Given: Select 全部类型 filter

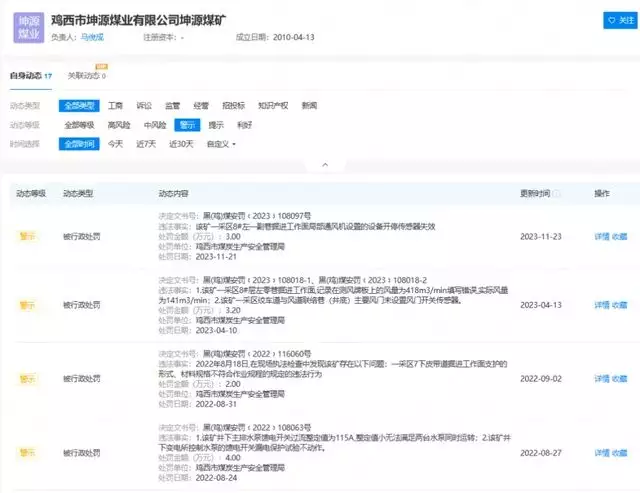Looking at the screenshot, I should (x=79, y=106).
